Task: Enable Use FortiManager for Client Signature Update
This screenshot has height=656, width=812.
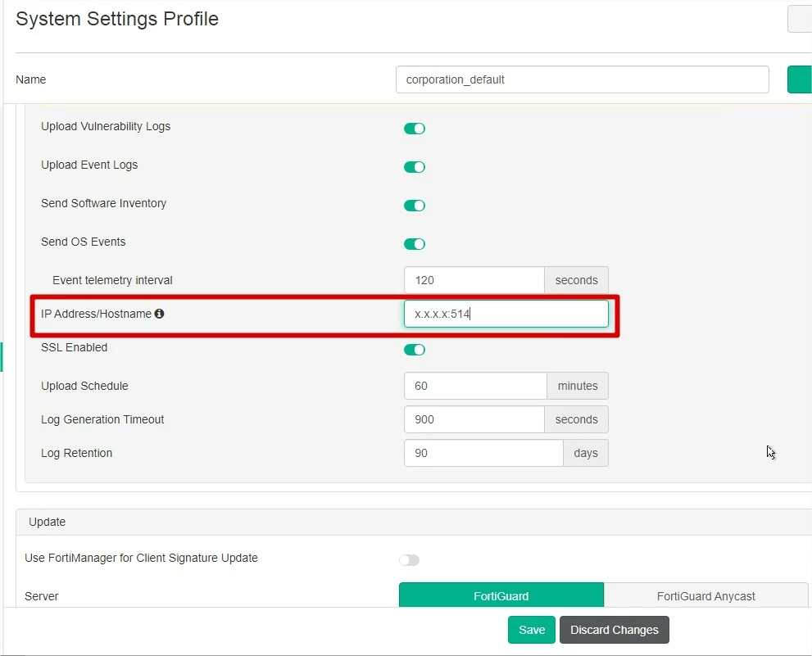Action: [409, 560]
